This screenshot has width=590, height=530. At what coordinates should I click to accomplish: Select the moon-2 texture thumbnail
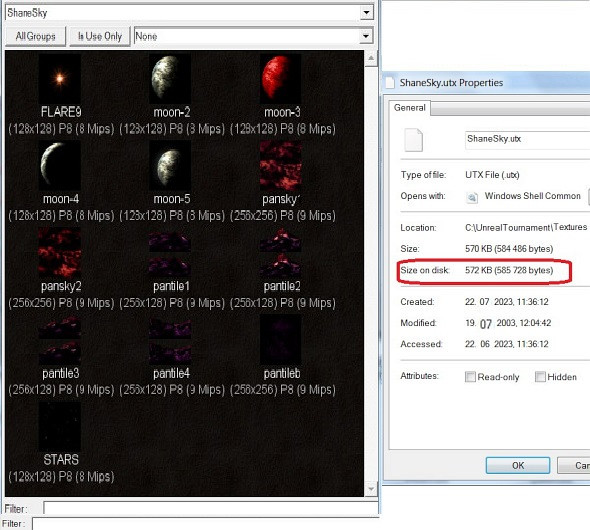coord(170,78)
